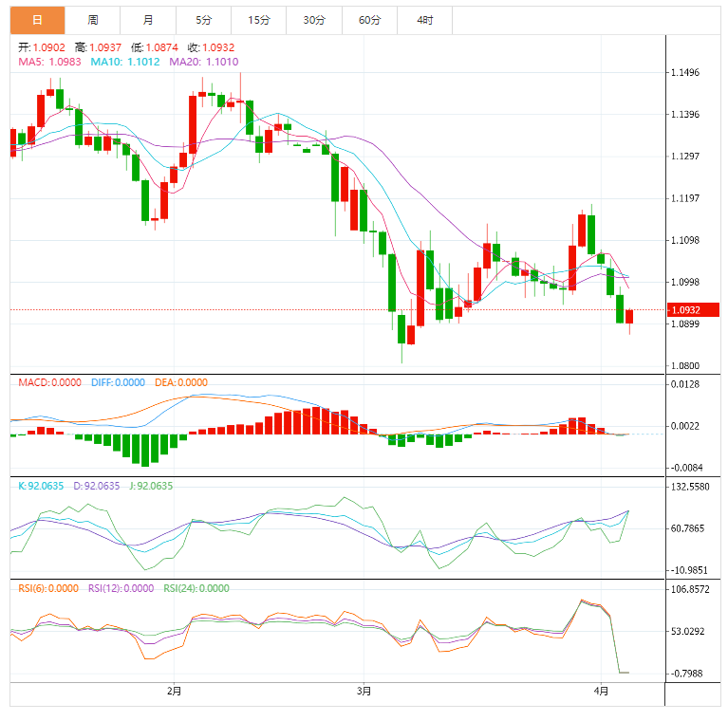Click the 3月 time axis marker
This screenshot has width=728, height=721.
click(x=364, y=692)
